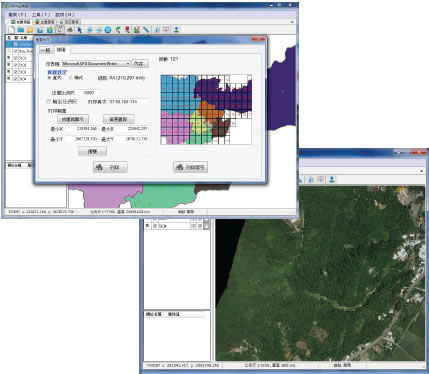The width and height of the screenshot is (429, 374).
Task: Click the Save-with-arrow export toolbar icon
Action: tap(50, 30)
